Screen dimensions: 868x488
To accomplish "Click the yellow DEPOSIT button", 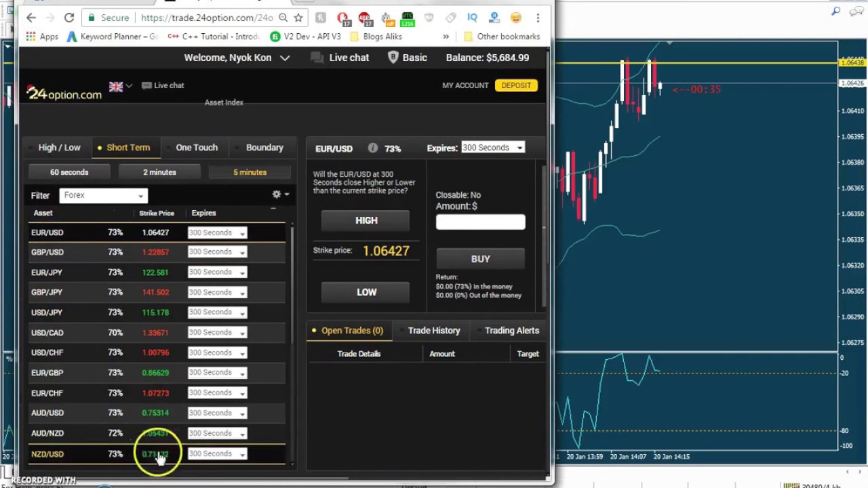I will point(516,85).
